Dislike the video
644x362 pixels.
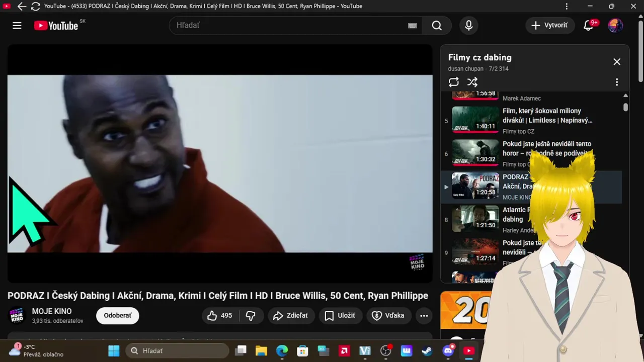click(251, 316)
